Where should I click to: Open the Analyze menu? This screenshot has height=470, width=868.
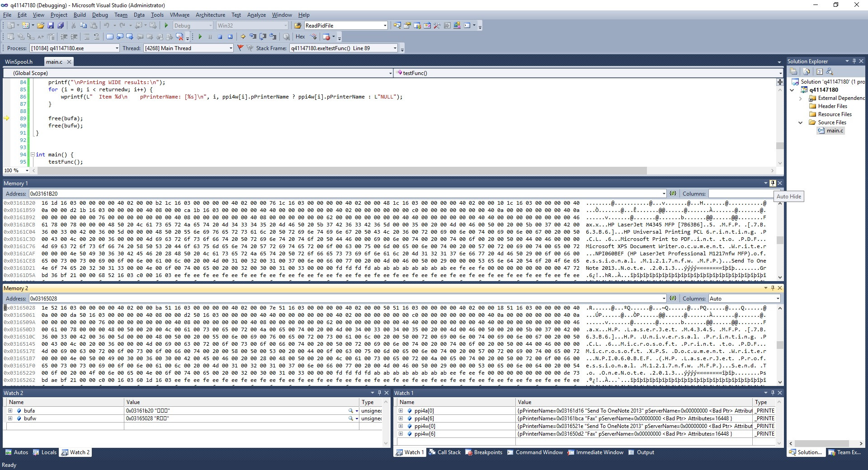256,15
